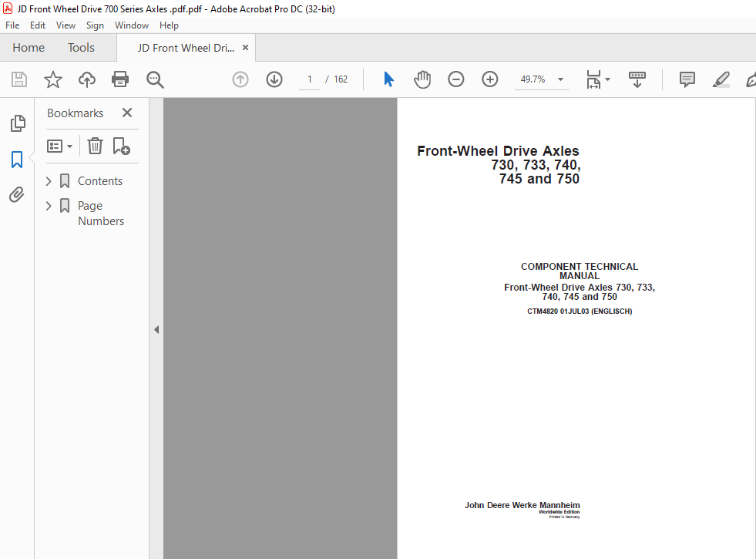Open the zoom level dropdown

561,79
